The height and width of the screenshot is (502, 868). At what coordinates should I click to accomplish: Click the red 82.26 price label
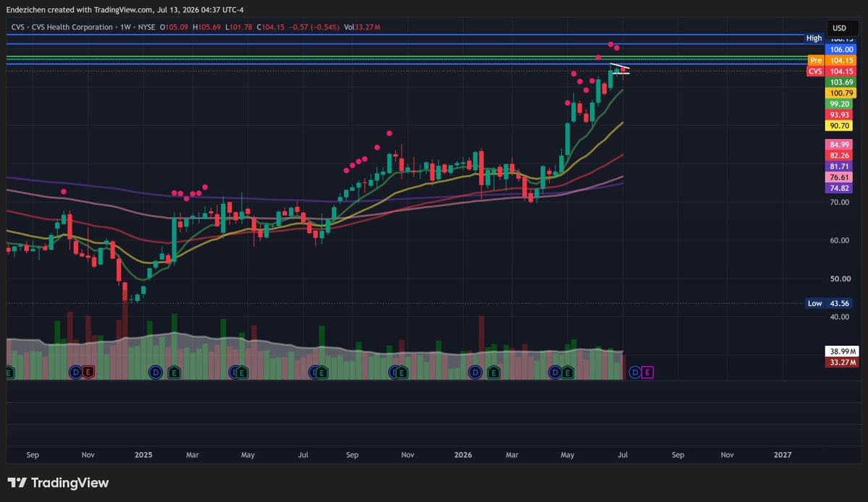point(839,156)
